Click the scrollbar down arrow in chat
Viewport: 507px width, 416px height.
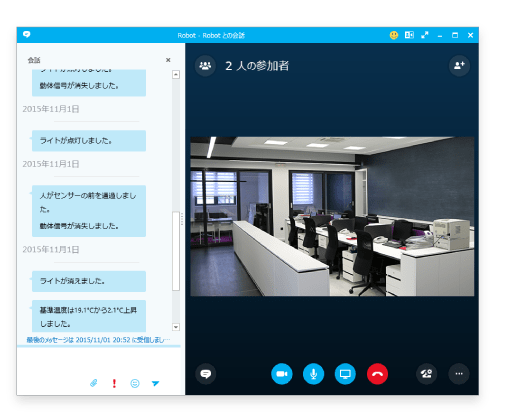[x=176, y=327]
